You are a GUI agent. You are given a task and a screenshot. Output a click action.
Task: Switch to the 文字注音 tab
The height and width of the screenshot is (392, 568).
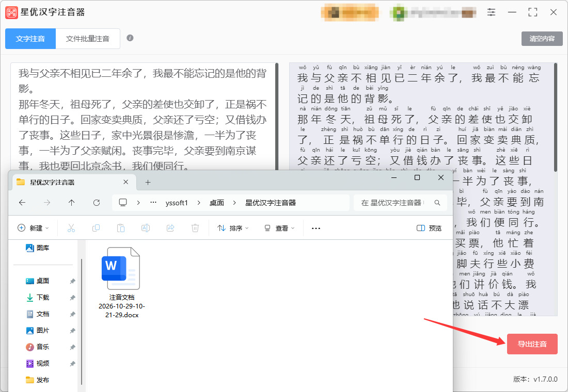[30, 39]
